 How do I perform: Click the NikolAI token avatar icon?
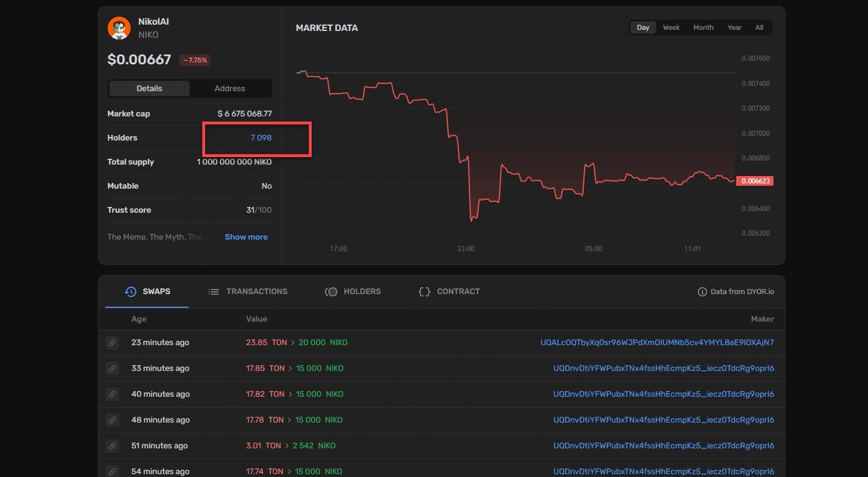point(119,28)
